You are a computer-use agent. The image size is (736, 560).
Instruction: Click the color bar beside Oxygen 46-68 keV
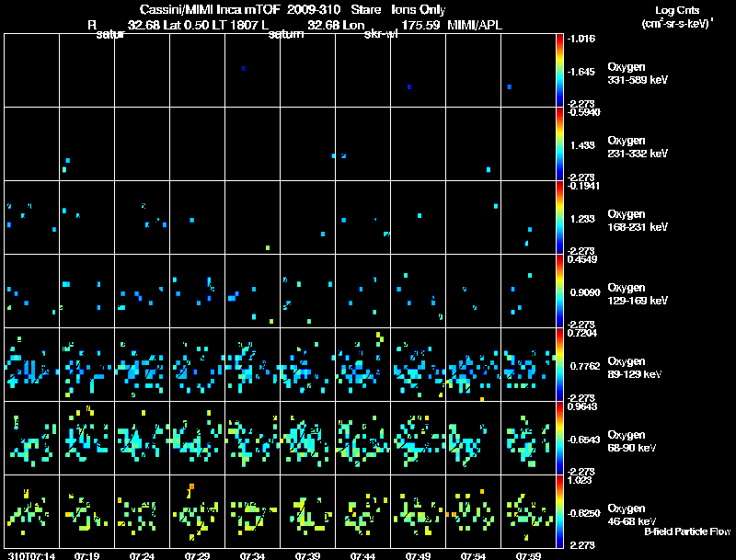[559, 512]
